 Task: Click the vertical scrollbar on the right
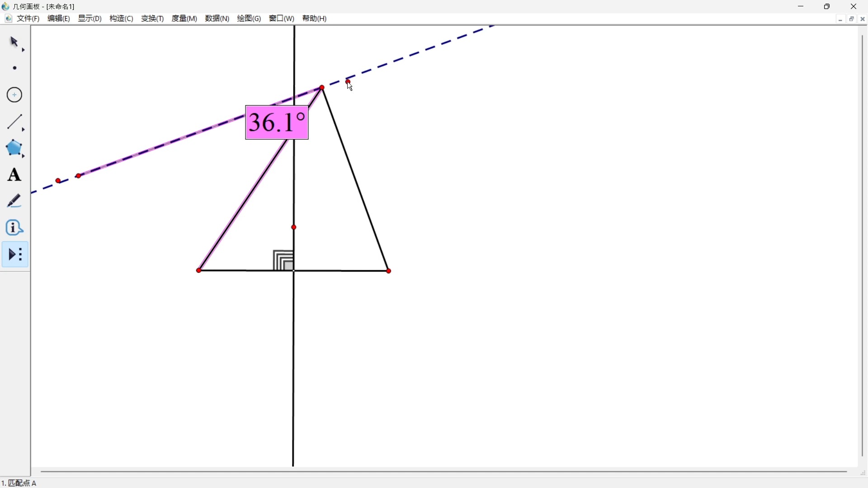[x=863, y=246]
